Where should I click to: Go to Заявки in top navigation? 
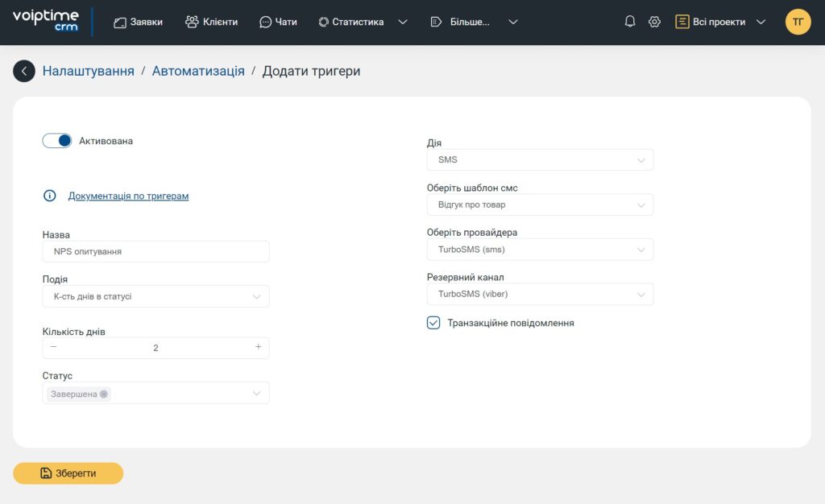(138, 22)
